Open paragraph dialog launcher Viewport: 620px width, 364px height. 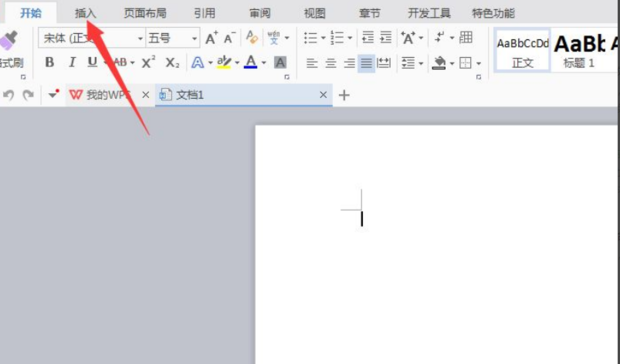pos(478,77)
